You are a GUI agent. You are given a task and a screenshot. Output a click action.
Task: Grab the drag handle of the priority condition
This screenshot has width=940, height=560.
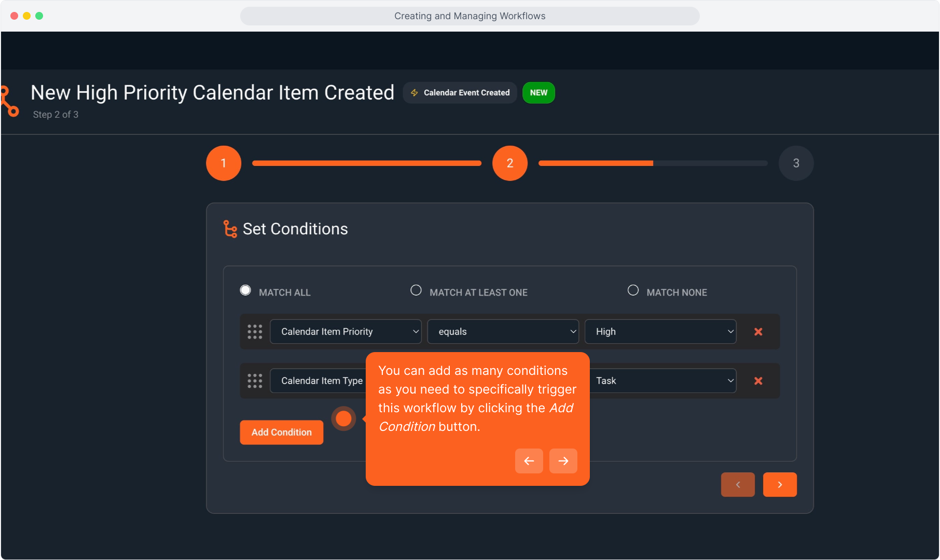tap(255, 332)
